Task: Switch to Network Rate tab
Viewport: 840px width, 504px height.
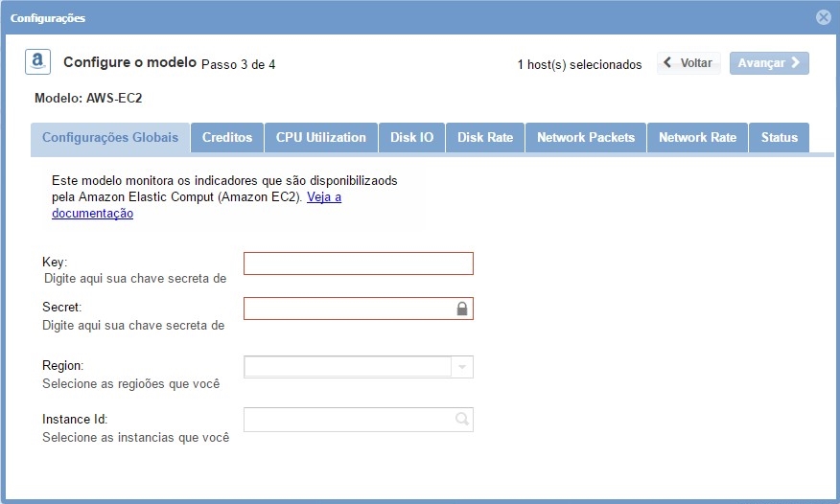Action: (697, 138)
